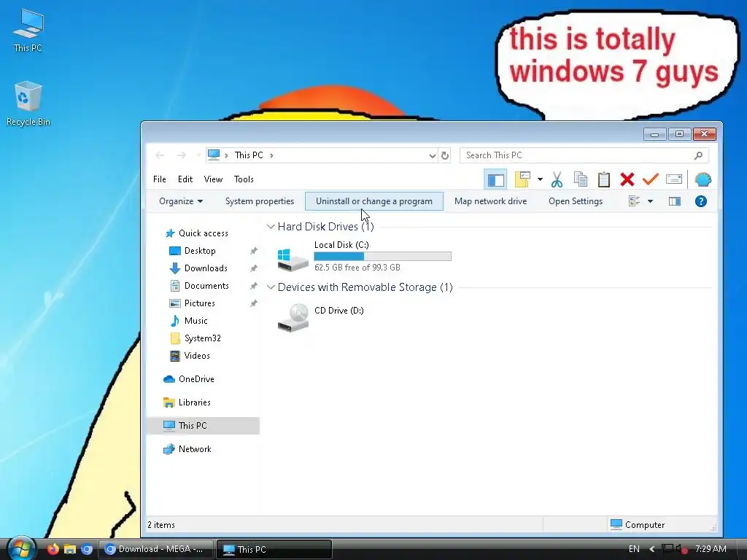This screenshot has width=747, height=560.
Task: Click the Local Disk (C:) usage bar
Action: (382, 256)
